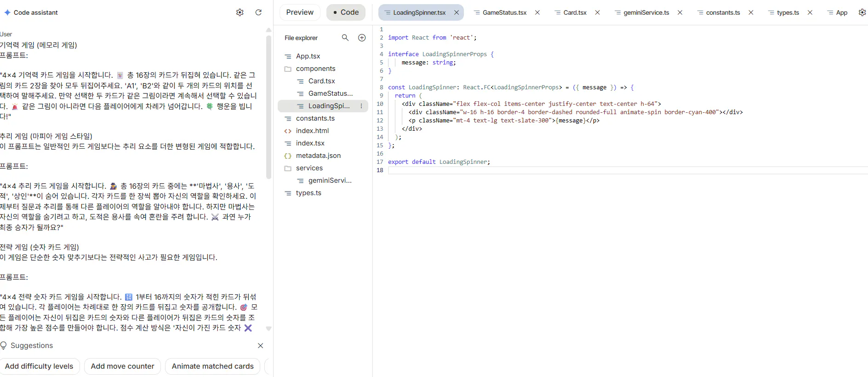Dismiss the Suggestions panel
This screenshot has width=868, height=377.
pyautogui.click(x=260, y=346)
